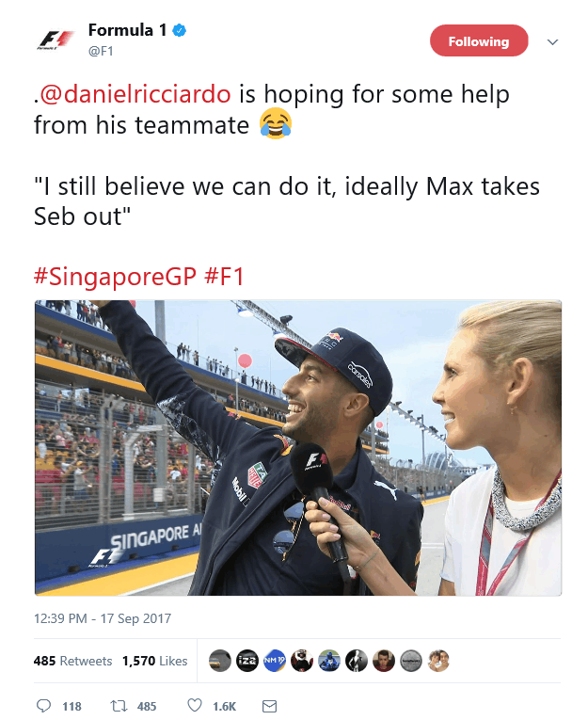Screen dimensions: 588x720
Task: Open the #SingaporeGP hashtag
Action: 115,277
